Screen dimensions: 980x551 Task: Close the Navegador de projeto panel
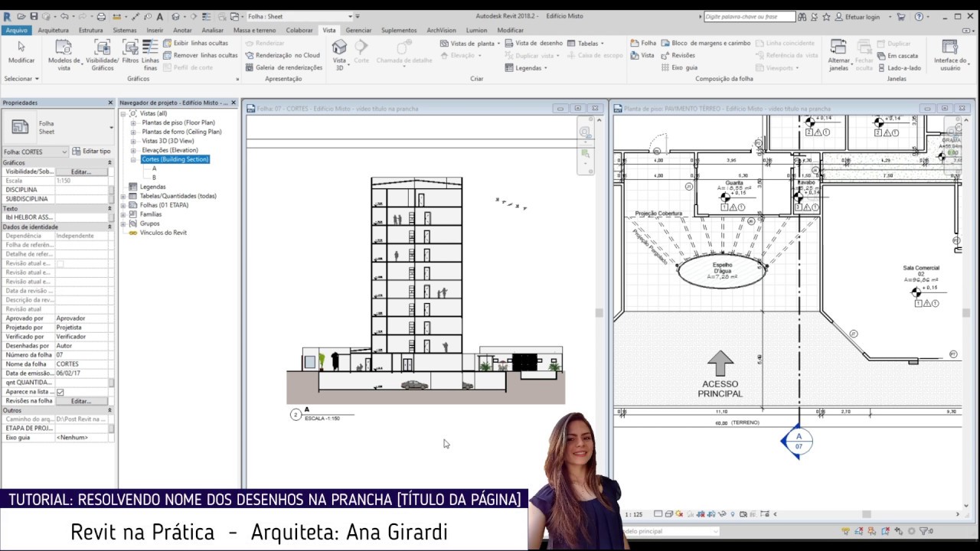(x=234, y=103)
